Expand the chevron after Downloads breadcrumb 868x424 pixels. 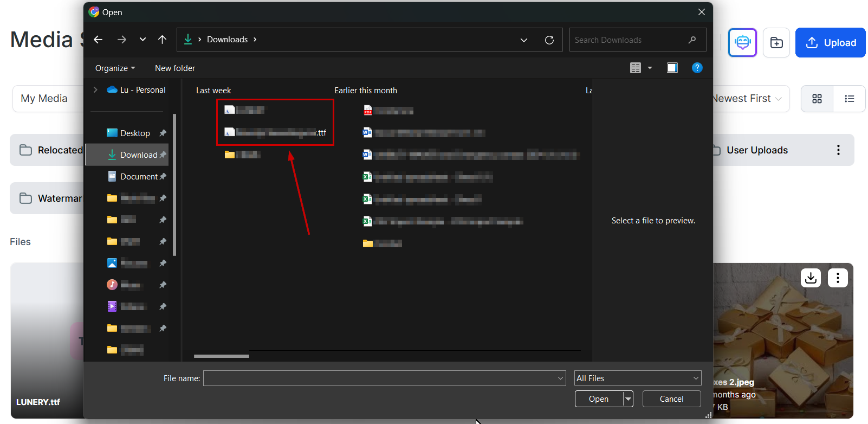point(255,40)
